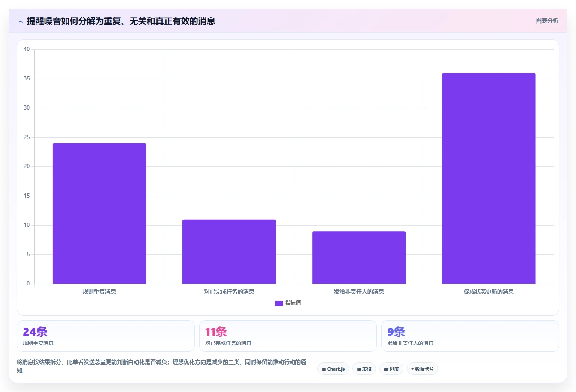This screenshot has width=576, height=392.
Task: Click the 促成状态更新的消息 bar
Action: click(489, 178)
